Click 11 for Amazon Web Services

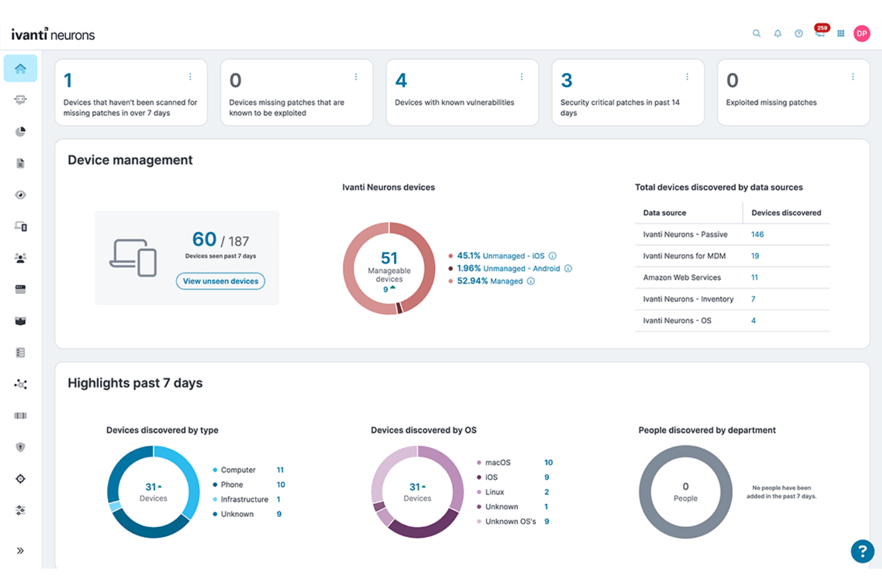754,277
